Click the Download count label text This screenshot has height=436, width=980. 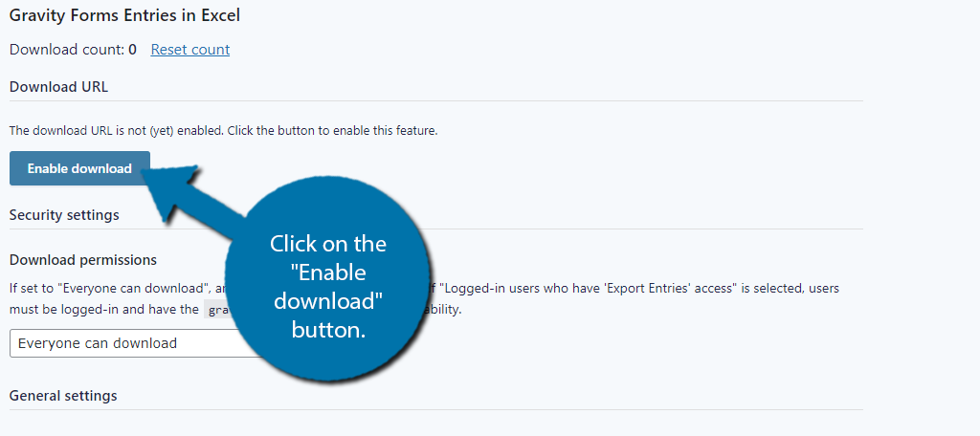point(67,50)
